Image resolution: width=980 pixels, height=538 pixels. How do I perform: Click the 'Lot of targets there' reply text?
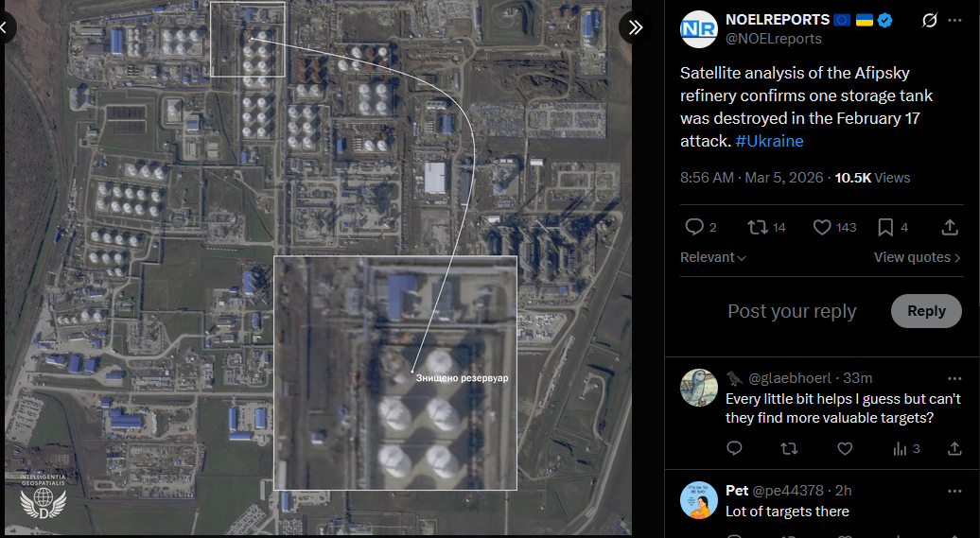click(787, 512)
